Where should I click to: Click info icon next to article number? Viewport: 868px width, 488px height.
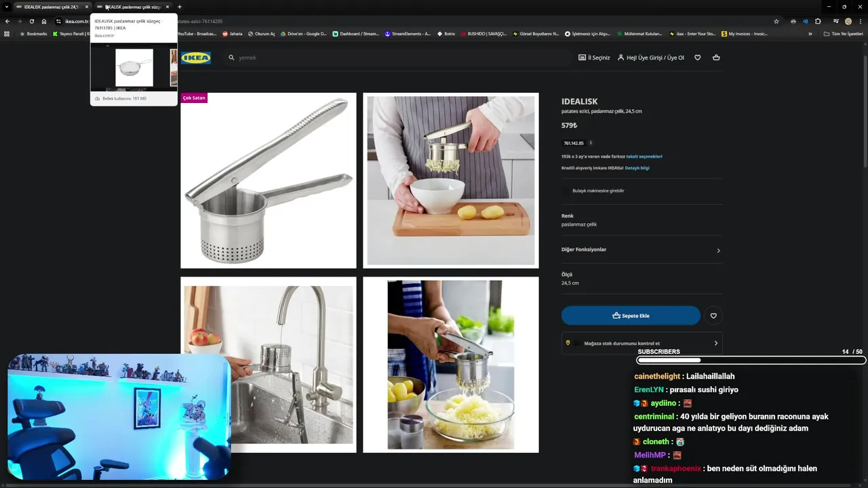pyautogui.click(x=591, y=143)
